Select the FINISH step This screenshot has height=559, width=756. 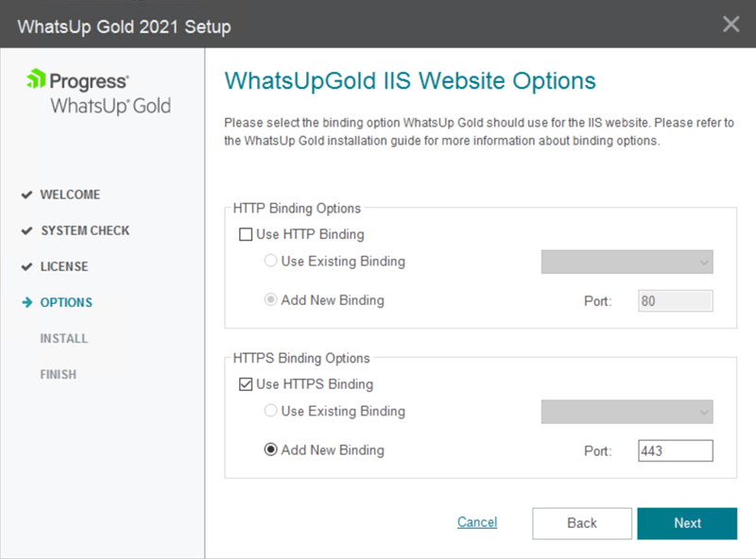pyautogui.click(x=59, y=375)
